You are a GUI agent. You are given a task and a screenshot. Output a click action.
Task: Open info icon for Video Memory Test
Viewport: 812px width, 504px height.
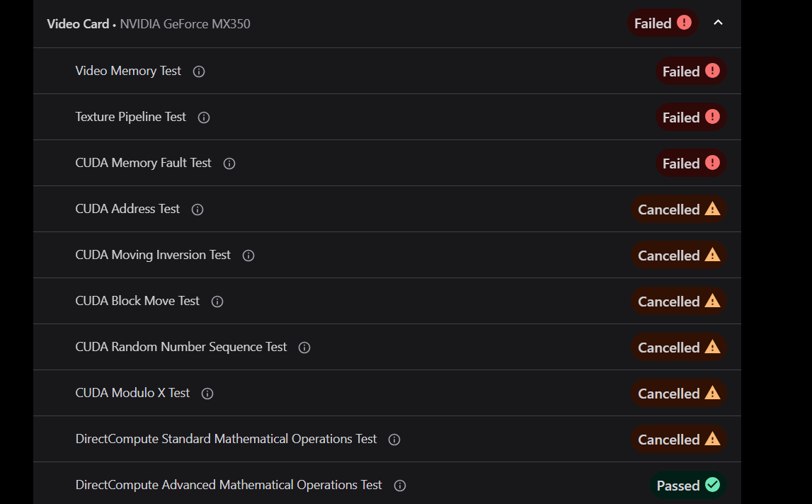(199, 71)
